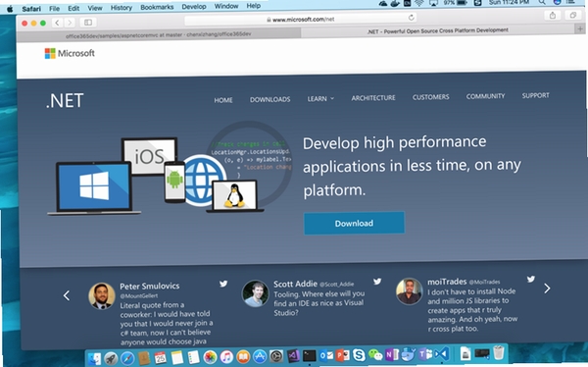Open Terminal from the Dock
This screenshot has width=588, height=367.
[310, 355]
